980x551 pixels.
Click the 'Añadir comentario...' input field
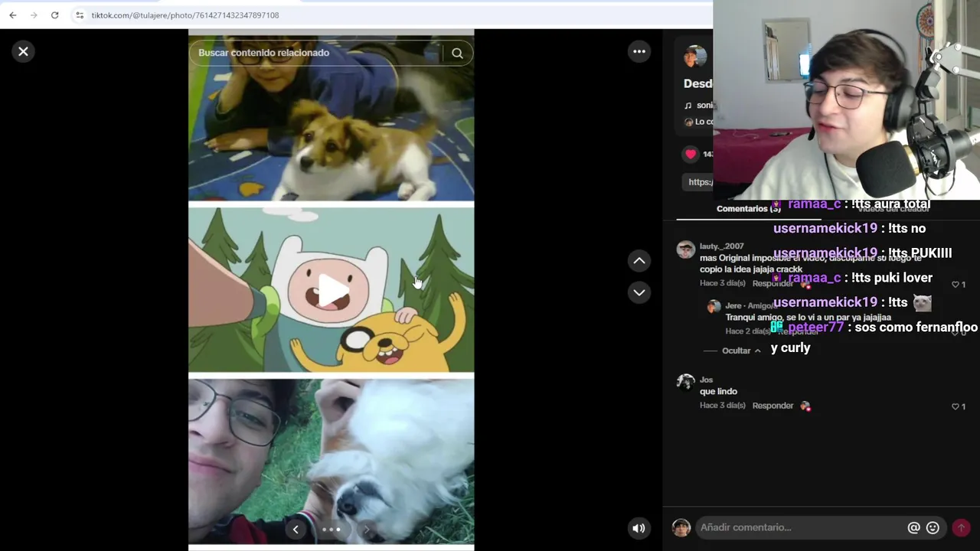[800, 527]
